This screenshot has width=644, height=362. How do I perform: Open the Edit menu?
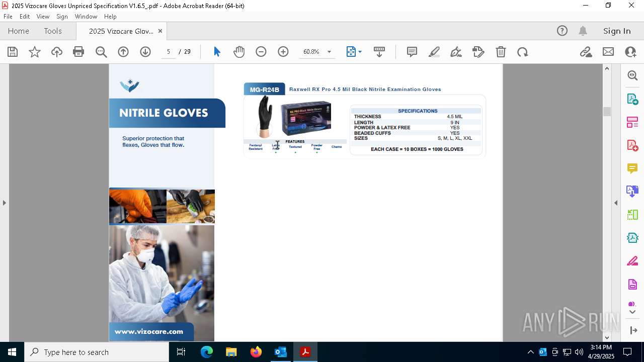(x=25, y=17)
